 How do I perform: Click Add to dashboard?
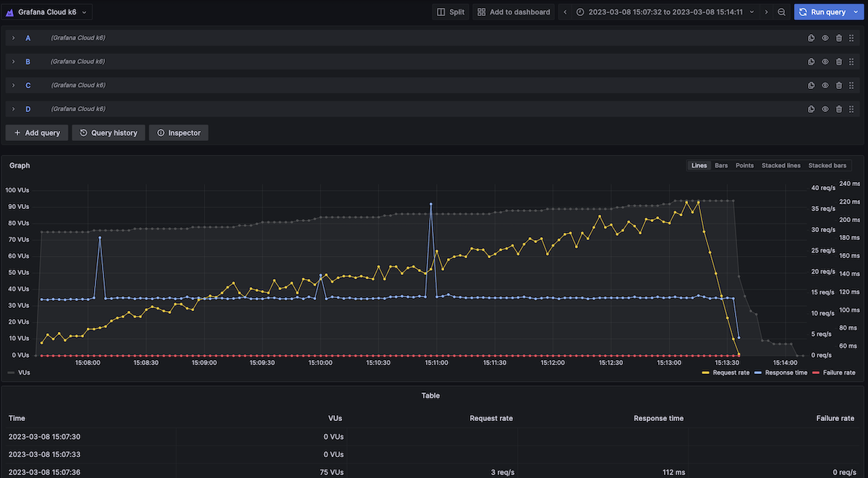(513, 12)
